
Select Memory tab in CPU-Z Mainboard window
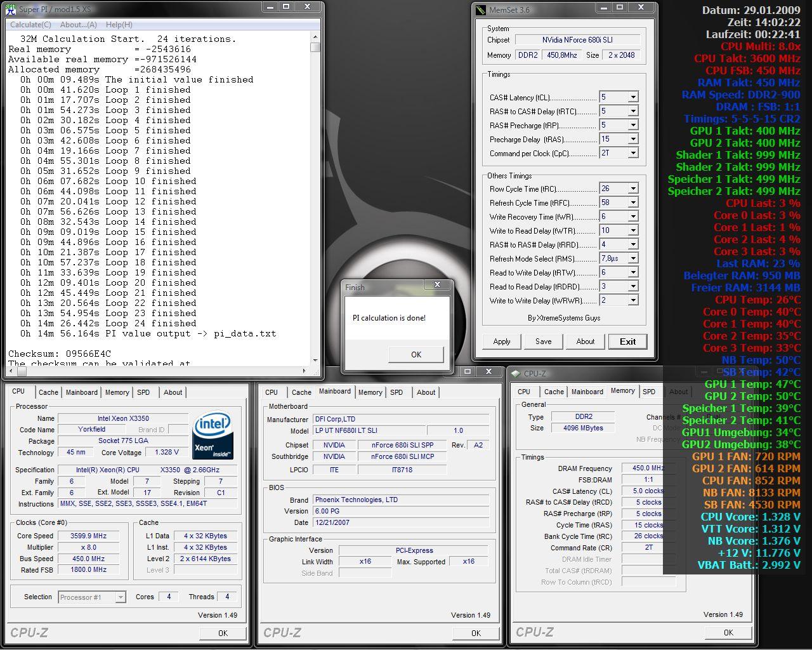[x=370, y=392]
